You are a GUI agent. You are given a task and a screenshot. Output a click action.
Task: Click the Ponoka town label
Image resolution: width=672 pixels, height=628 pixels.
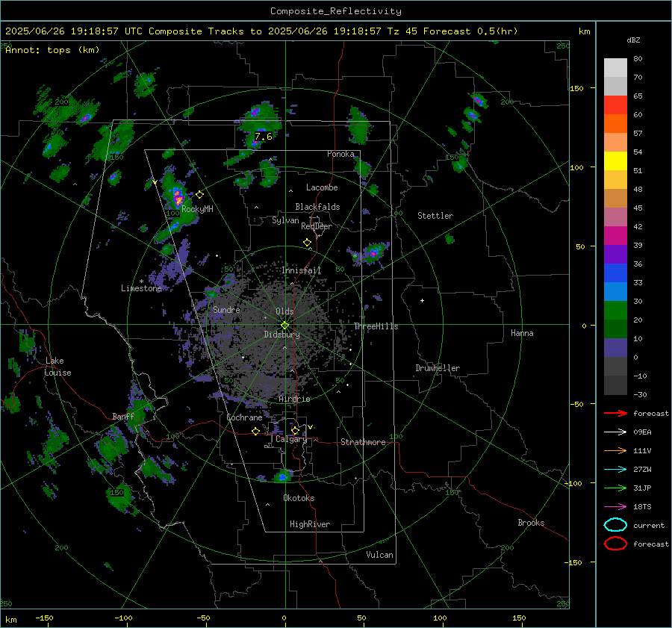point(340,154)
